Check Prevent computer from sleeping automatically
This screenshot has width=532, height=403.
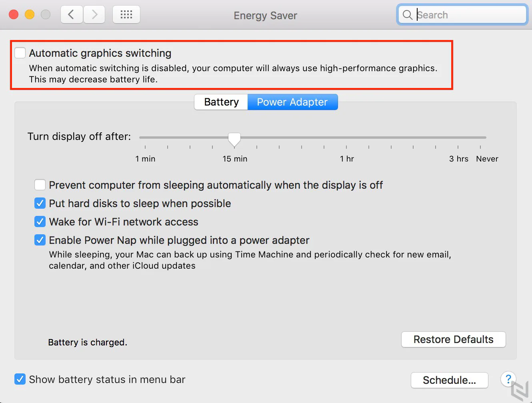pyautogui.click(x=40, y=185)
